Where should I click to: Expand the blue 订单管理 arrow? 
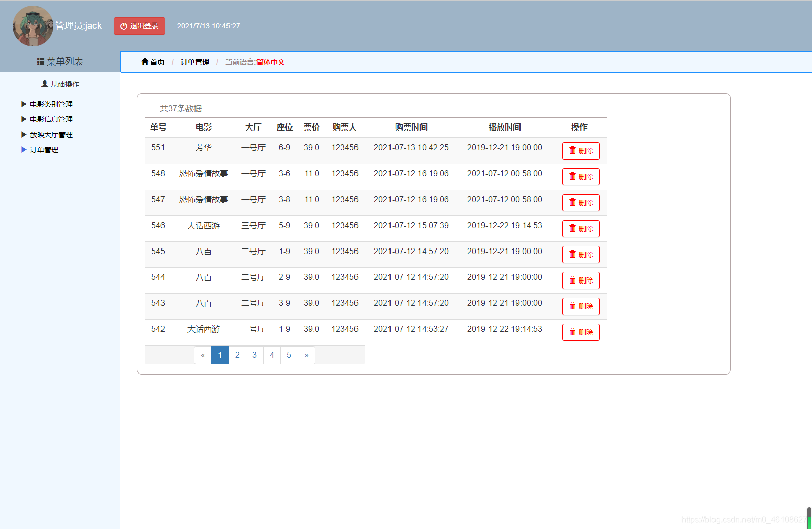click(24, 150)
